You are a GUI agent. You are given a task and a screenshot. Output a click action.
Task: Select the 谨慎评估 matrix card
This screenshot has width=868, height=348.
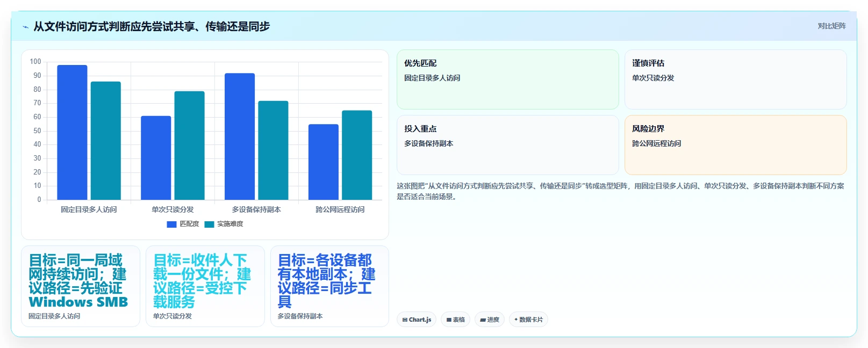tap(735, 79)
